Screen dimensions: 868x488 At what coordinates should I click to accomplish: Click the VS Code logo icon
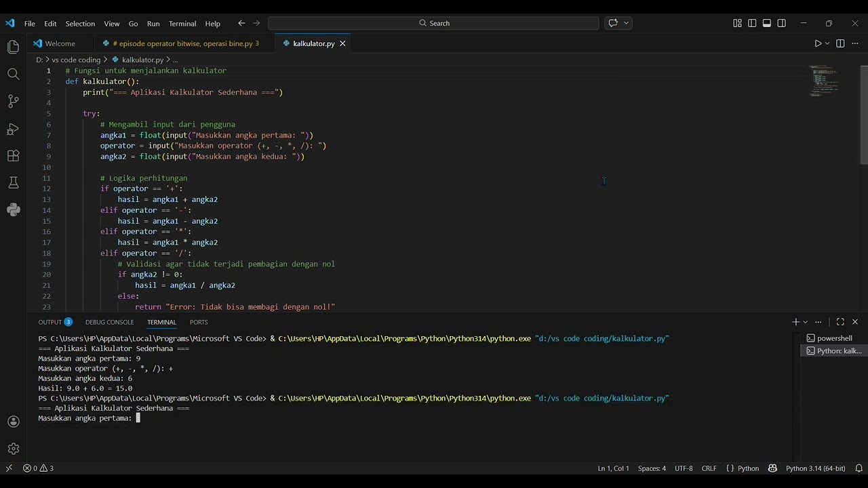(9, 23)
